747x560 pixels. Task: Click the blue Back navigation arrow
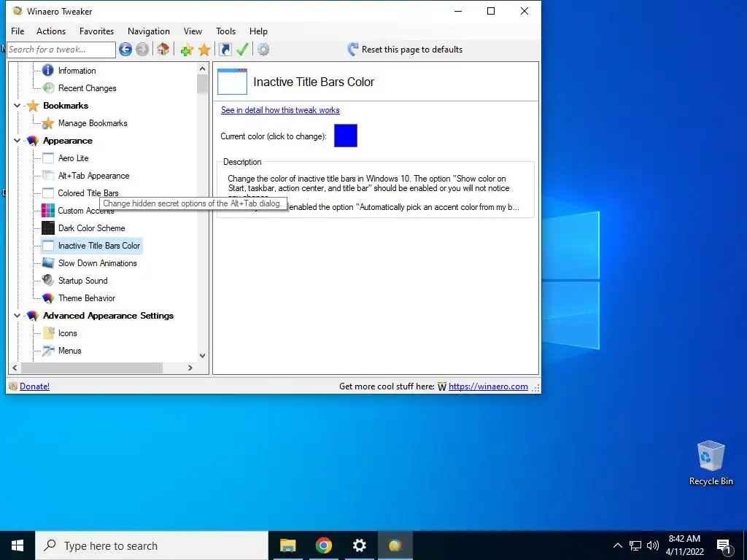(x=125, y=50)
